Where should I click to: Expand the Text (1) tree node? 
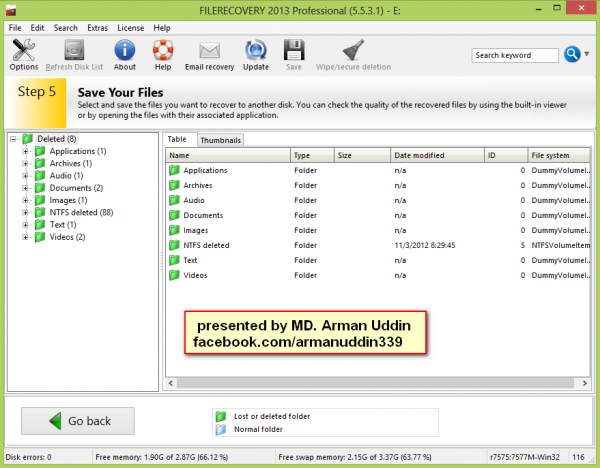point(25,225)
